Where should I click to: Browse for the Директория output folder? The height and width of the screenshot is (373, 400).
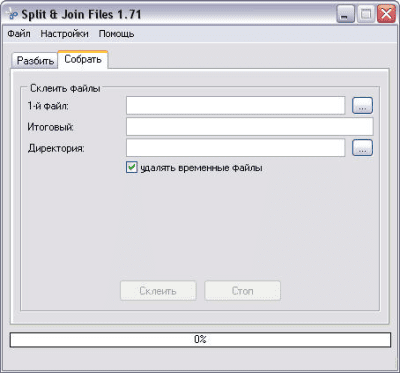coord(362,148)
